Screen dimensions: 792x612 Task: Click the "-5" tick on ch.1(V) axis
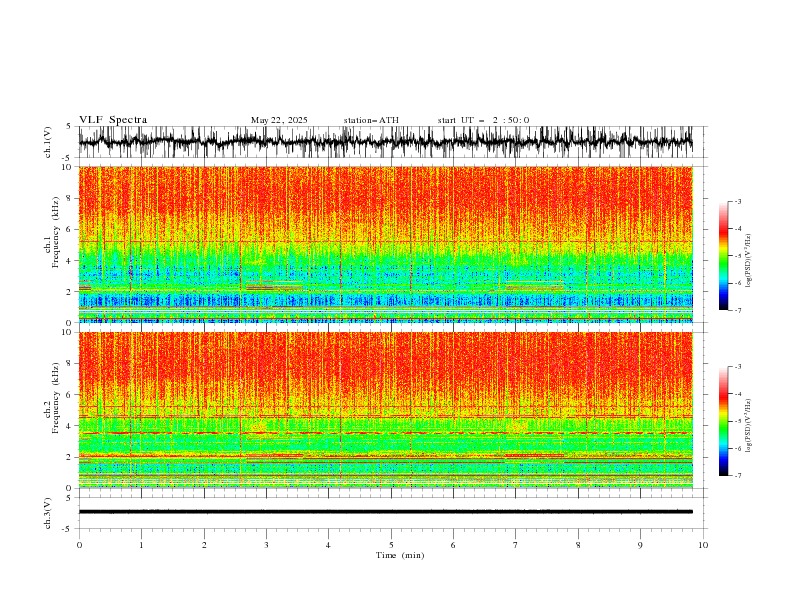pos(68,158)
